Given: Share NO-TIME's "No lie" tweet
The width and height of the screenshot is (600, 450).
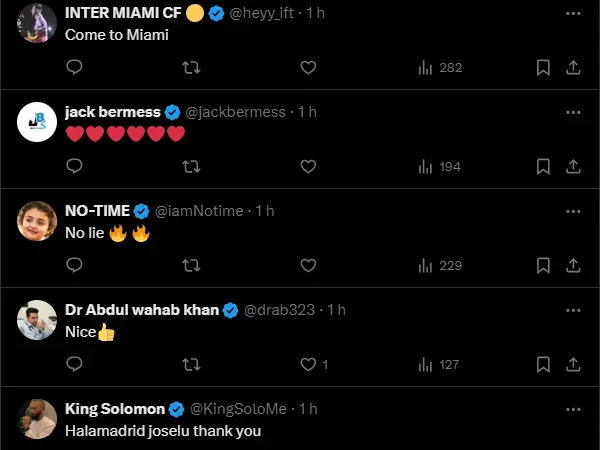Looking at the screenshot, I should click(x=573, y=265).
